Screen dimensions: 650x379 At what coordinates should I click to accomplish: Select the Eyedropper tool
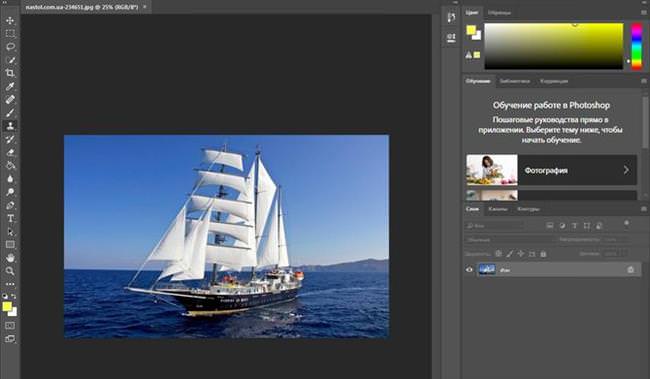[10, 86]
